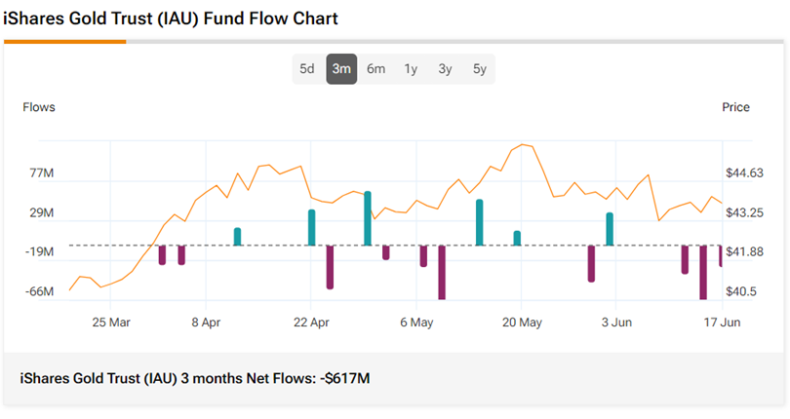This screenshot has height=419, width=790.
Task: Click the Price axis title
Action: 735,107
